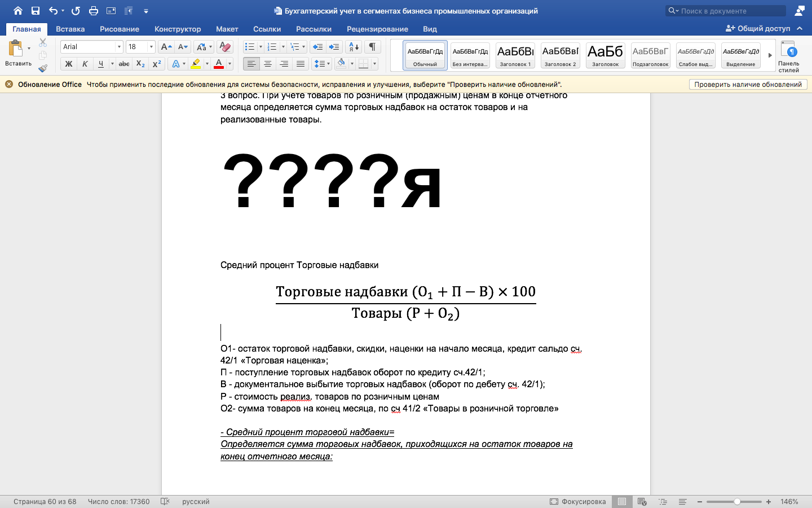Apply the yellow text highlight color

(196, 64)
